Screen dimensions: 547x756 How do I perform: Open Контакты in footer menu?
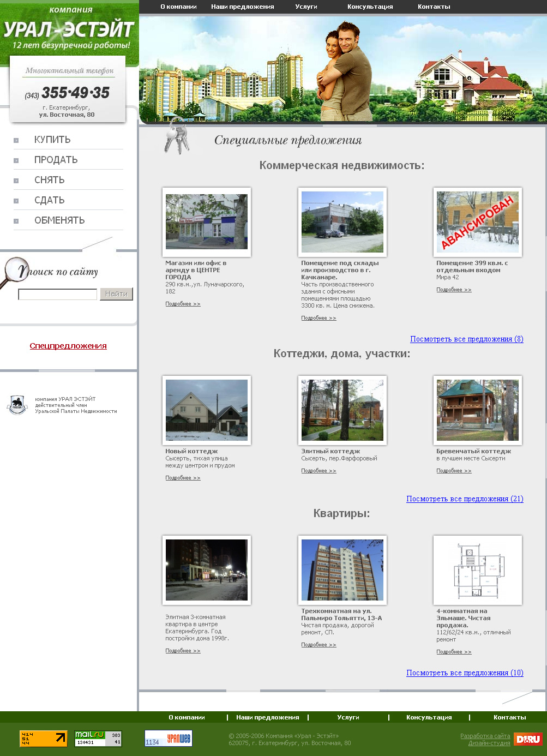510,717
